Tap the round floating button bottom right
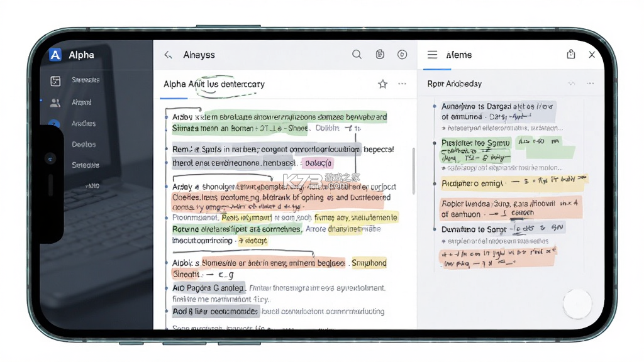The image size is (644, 362). (x=577, y=304)
